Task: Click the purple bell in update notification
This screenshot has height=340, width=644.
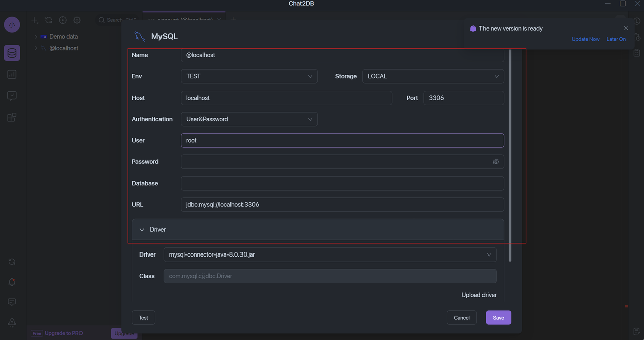Action: click(x=473, y=29)
